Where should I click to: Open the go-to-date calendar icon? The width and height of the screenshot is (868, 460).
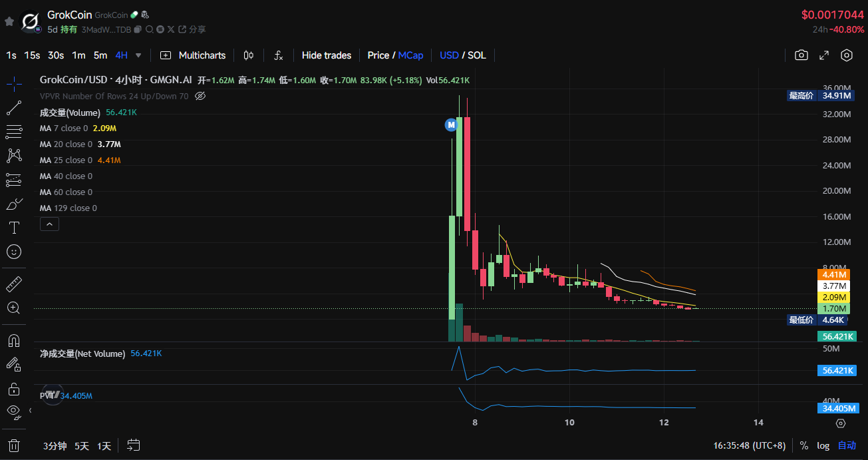133,445
